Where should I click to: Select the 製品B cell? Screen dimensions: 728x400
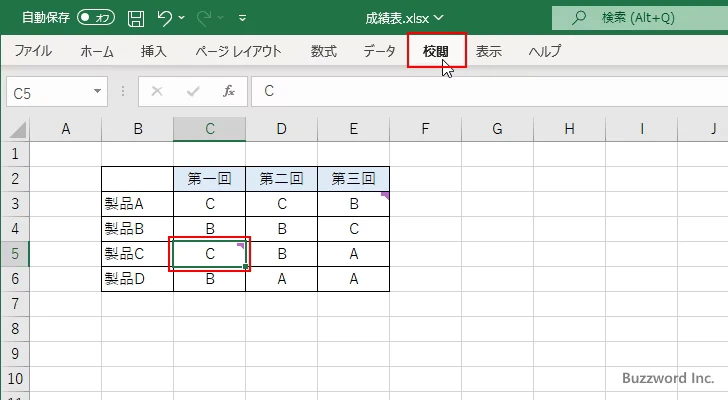137,229
